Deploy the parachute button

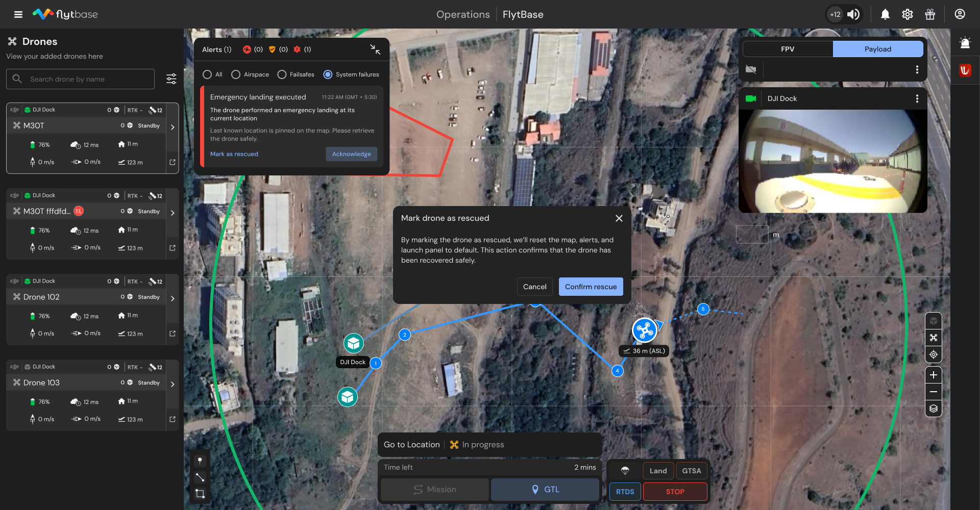(x=625, y=471)
